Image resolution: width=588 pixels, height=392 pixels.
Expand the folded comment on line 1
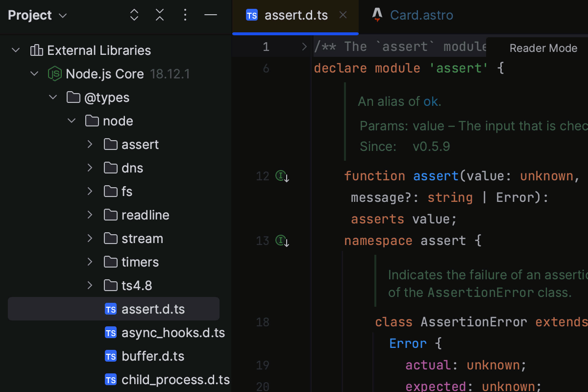304,46
